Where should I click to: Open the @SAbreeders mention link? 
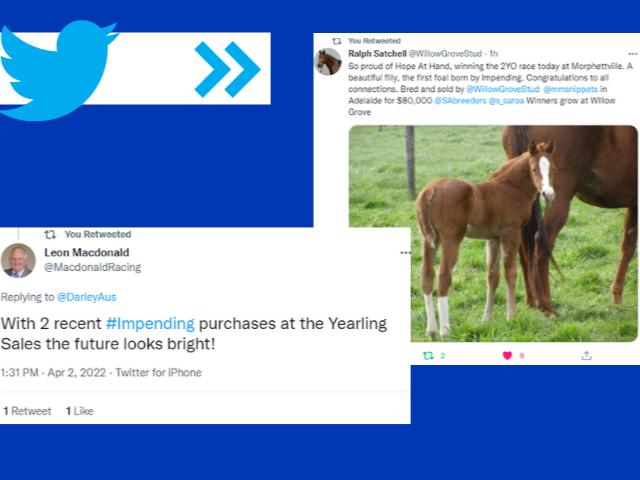[460, 100]
